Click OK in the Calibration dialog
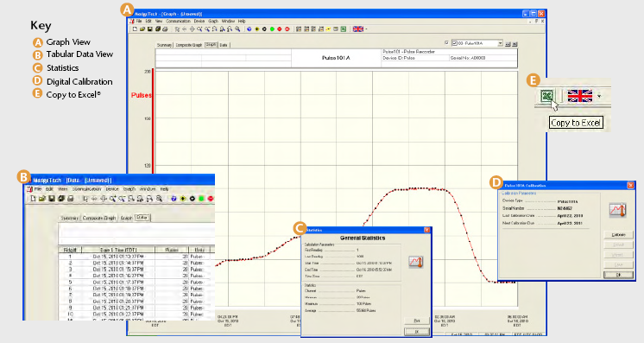 click(619, 275)
